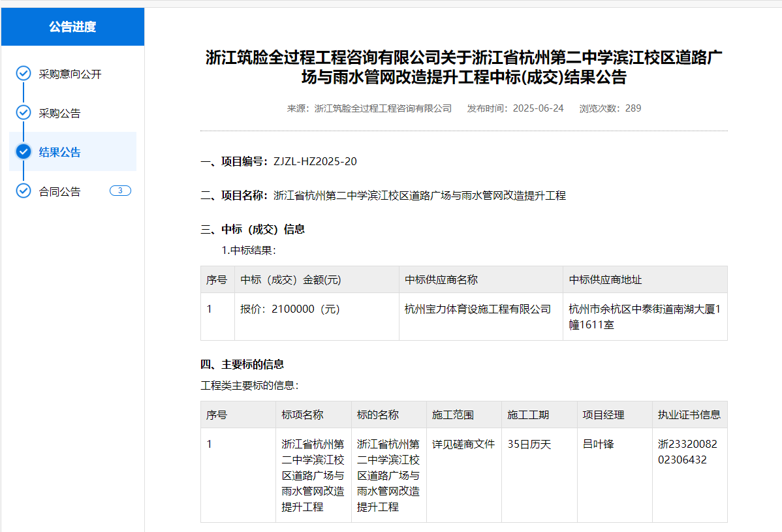Click the announcement title heading
This screenshot has height=532, width=782.
463,67
